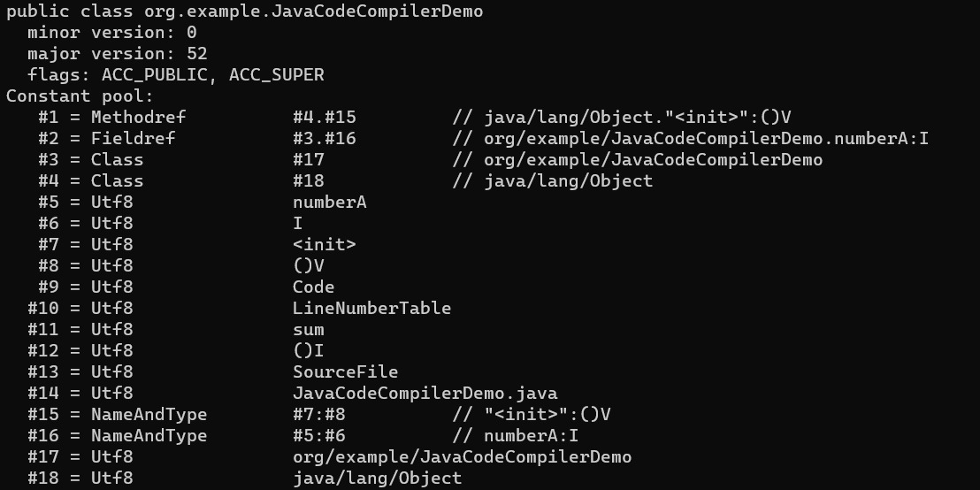Click the numberA Utf8 value at #5
The height and width of the screenshot is (490, 980).
tap(329, 203)
